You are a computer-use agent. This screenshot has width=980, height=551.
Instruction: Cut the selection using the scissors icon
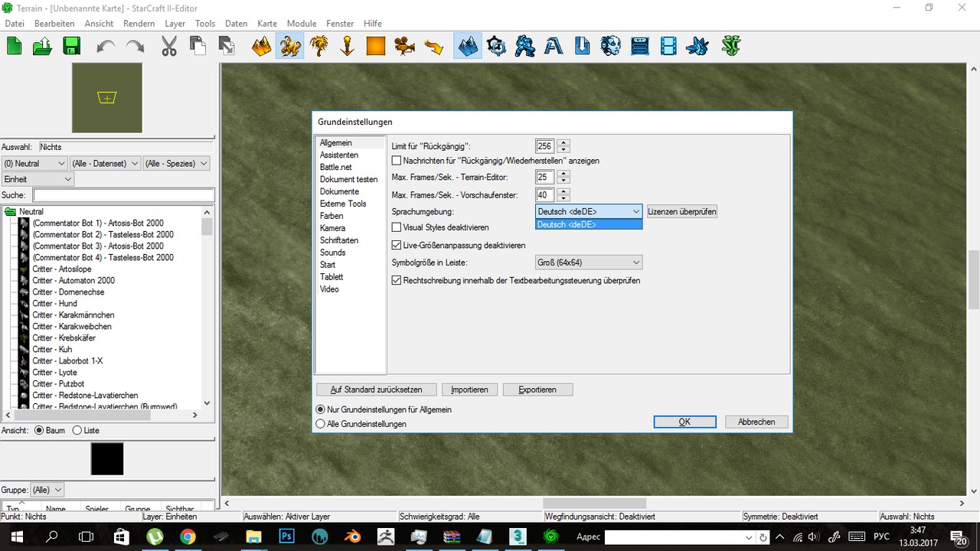(169, 46)
